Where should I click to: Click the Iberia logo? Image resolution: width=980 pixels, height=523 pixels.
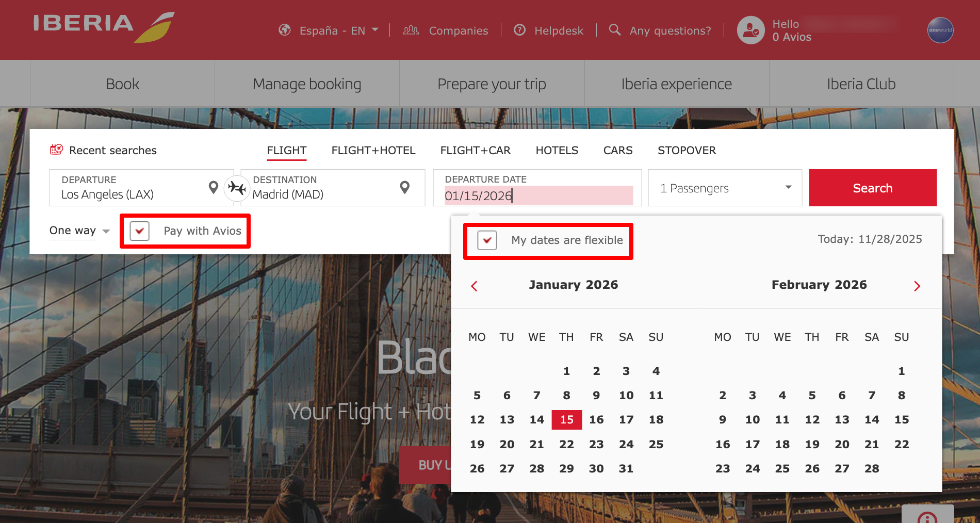click(x=104, y=27)
